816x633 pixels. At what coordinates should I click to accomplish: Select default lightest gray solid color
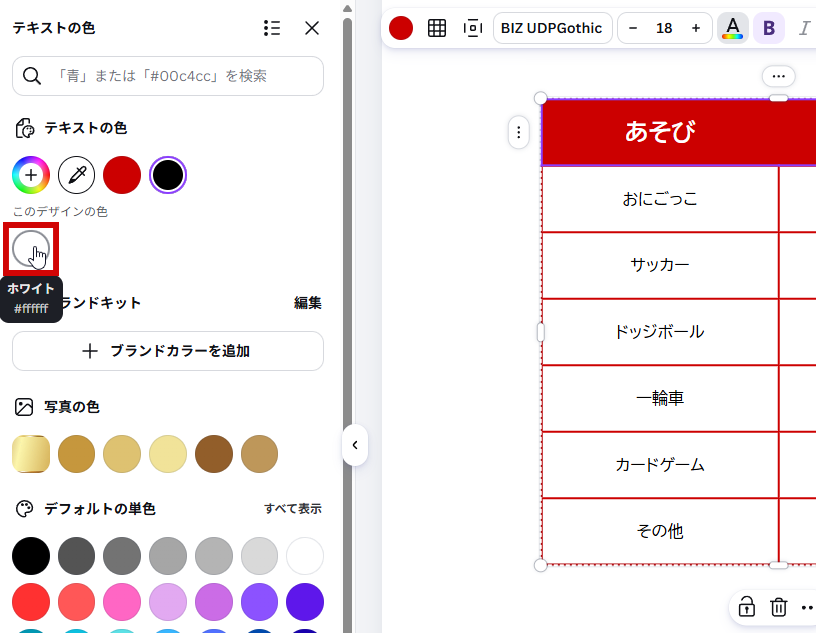tap(259, 556)
